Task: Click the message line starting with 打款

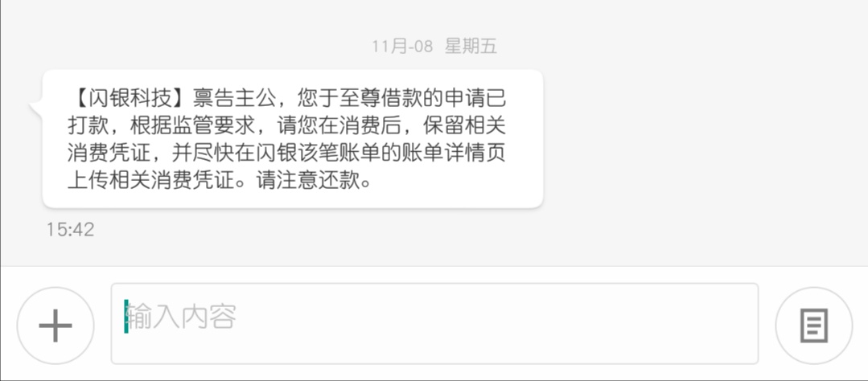Action: (286, 127)
